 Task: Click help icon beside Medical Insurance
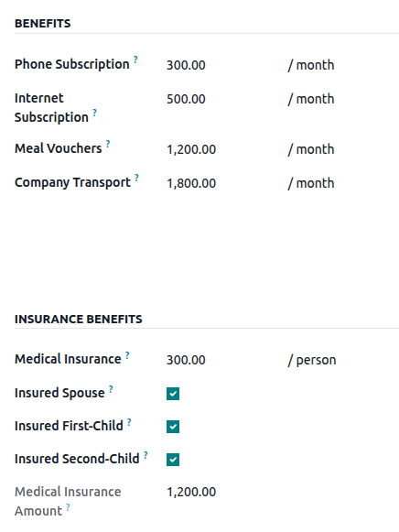[127, 355]
